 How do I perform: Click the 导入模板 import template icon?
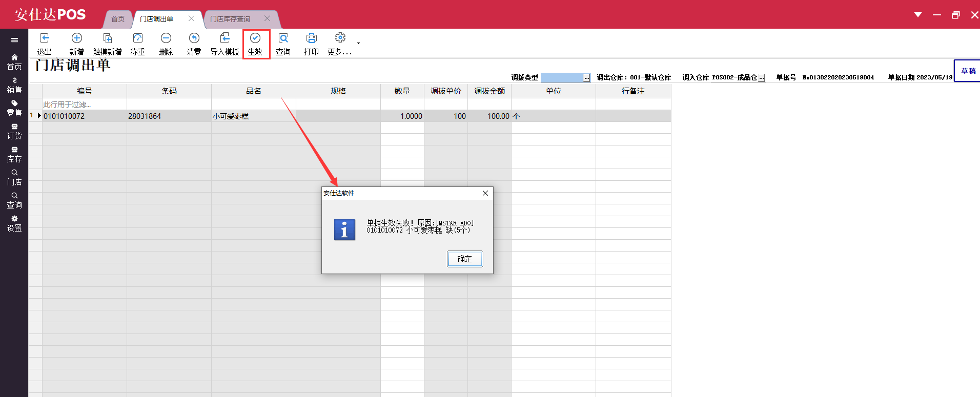click(225, 44)
